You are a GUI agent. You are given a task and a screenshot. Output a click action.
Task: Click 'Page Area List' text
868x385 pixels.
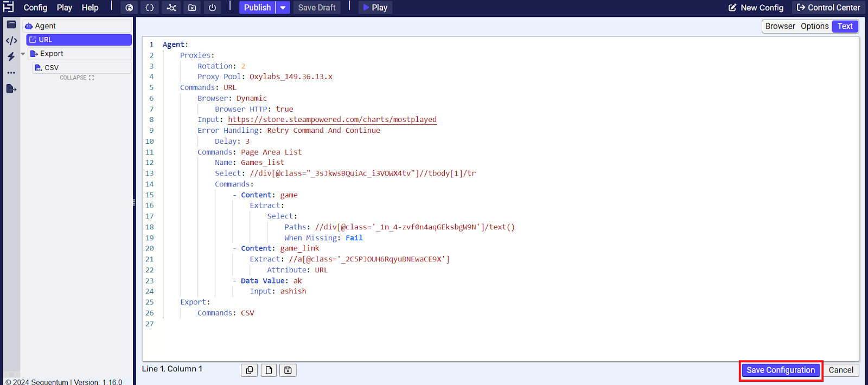(271, 152)
